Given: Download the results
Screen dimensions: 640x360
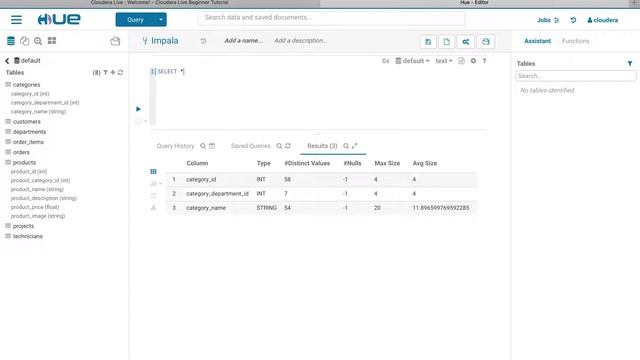Looking at the screenshot, I should tap(153, 208).
